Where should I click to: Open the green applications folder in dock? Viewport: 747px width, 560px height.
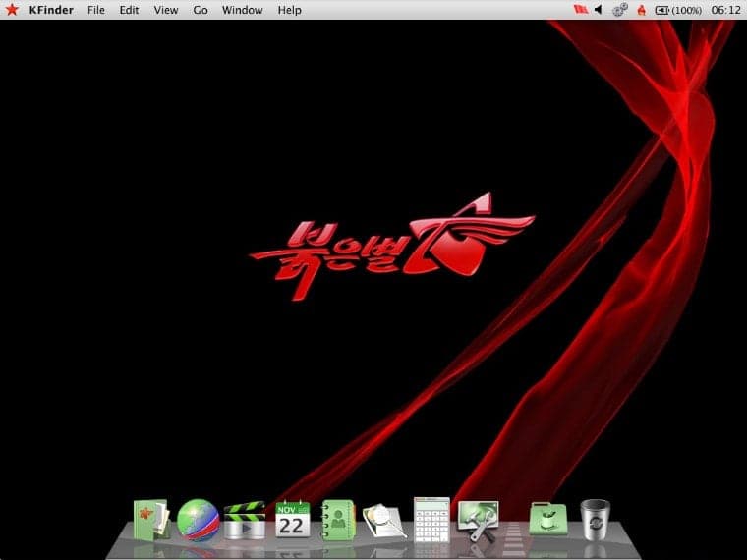[548, 519]
